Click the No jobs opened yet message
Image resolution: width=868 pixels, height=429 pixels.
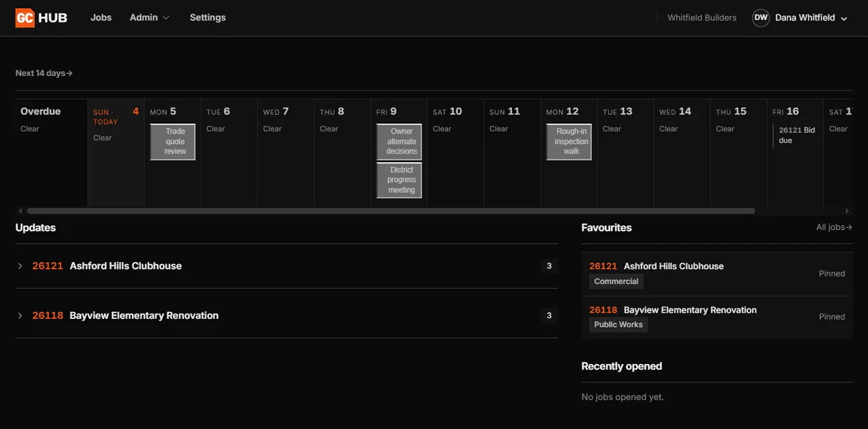[x=623, y=397]
